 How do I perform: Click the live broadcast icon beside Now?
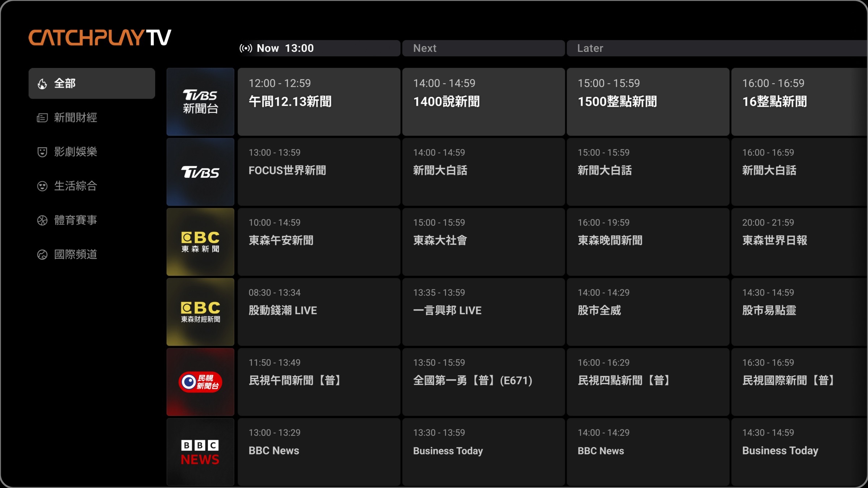246,48
